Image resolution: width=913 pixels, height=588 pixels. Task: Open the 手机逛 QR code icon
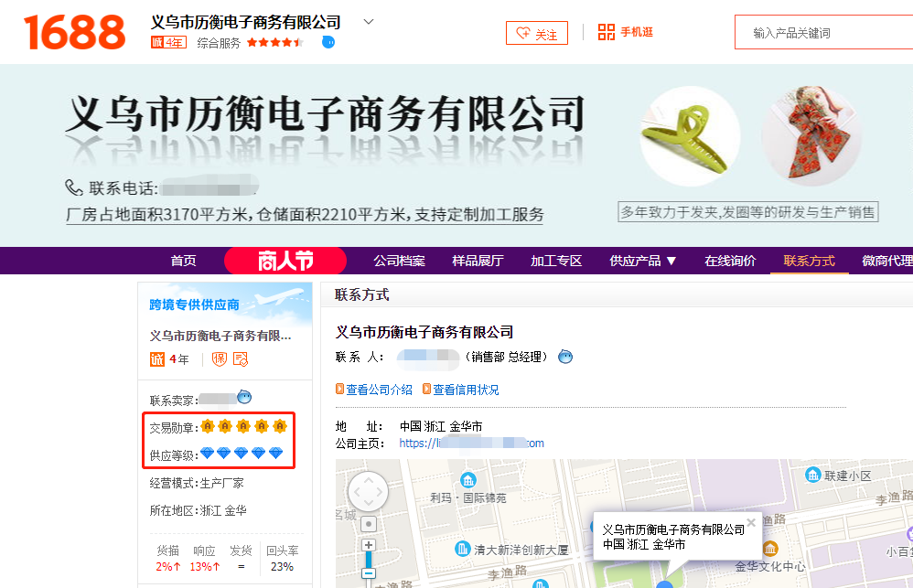coord(607,32)
